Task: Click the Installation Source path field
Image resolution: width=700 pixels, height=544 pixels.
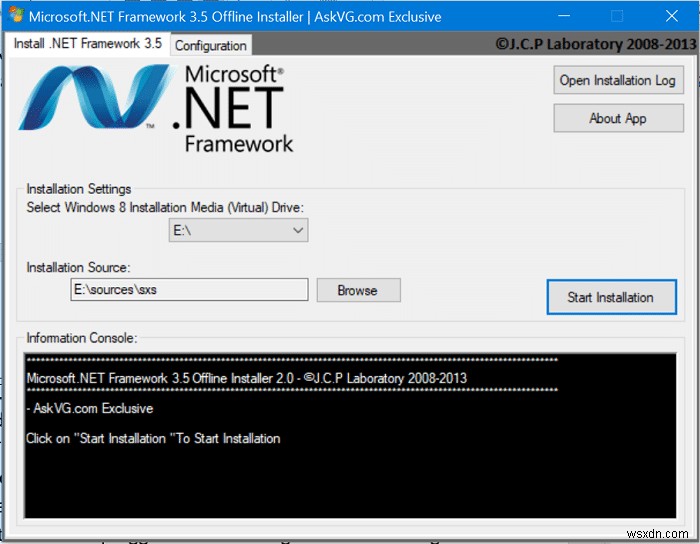Action: (x=189, y=290)
